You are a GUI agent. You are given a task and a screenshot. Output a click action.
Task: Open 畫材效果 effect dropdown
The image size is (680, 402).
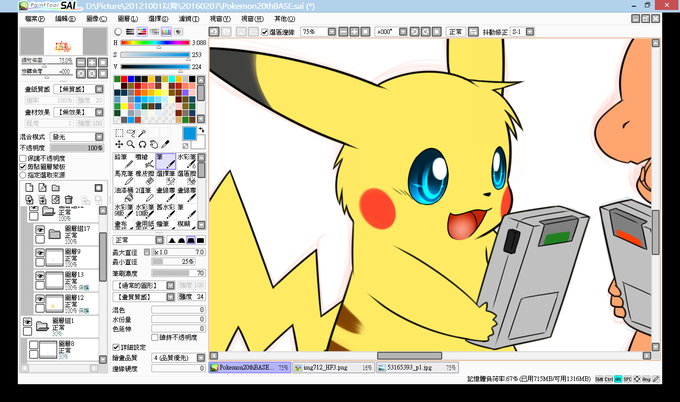click(99, 112)
